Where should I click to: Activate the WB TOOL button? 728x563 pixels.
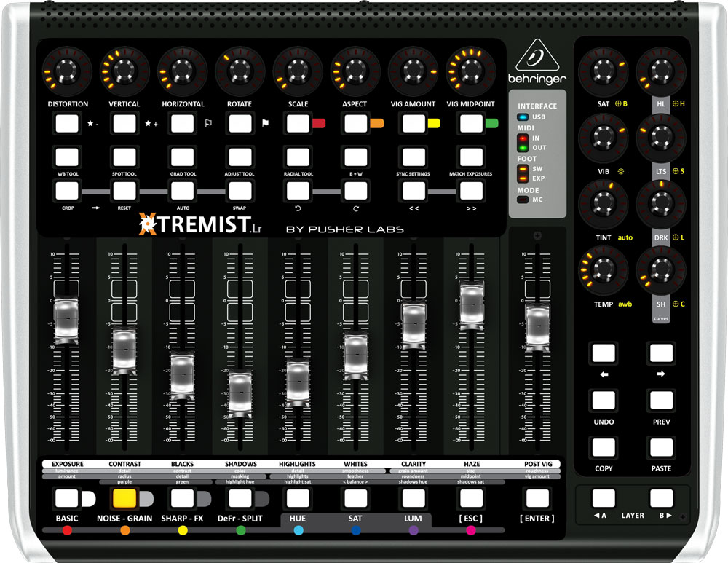tap(67, 157)
